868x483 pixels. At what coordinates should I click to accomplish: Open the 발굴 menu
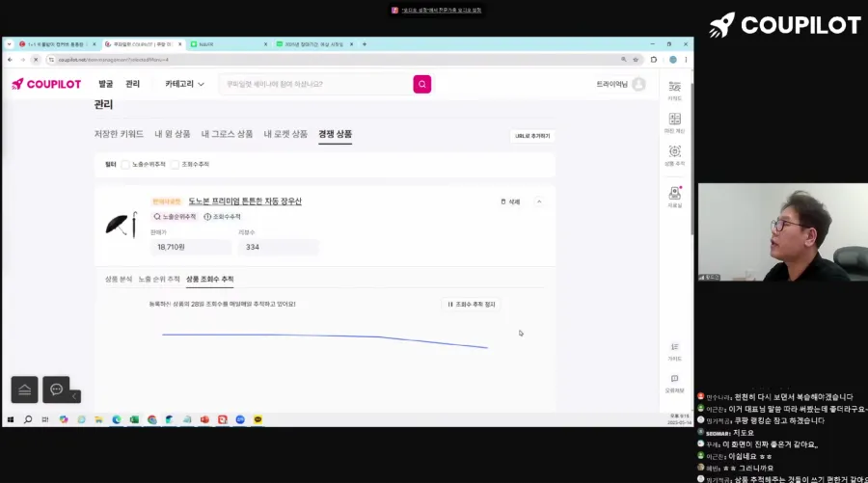click(106, 84)
